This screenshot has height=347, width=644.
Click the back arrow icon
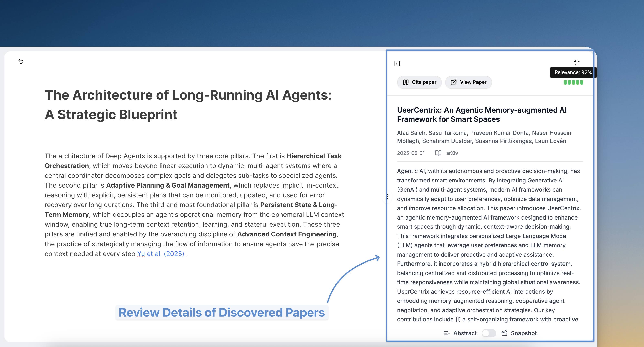tap(21, 61)
